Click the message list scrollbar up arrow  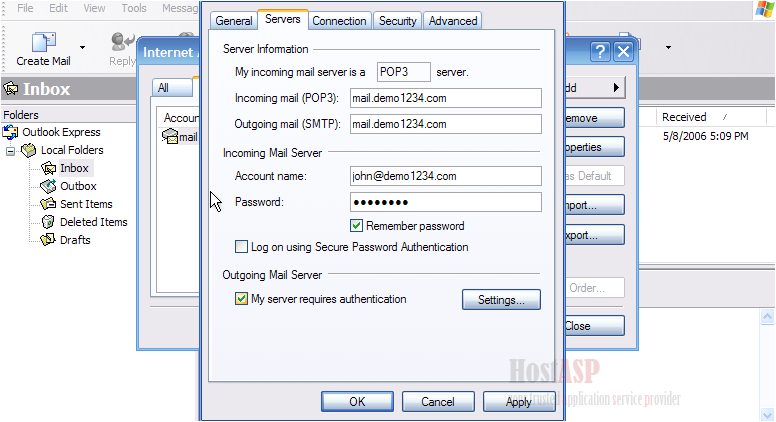click(x=767, y=317)
